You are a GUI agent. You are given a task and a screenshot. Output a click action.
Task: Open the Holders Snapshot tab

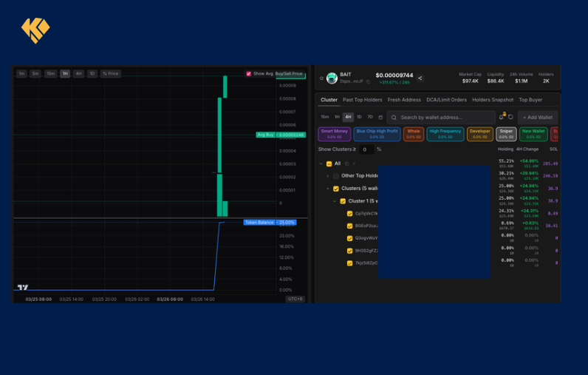click(x=493, y=100)
